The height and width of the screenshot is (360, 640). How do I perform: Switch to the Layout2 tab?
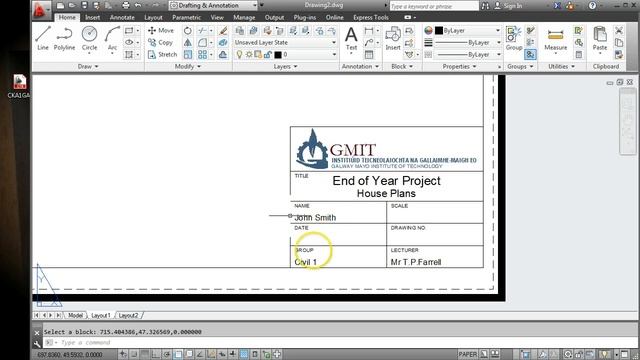click(x=129, y=315)
